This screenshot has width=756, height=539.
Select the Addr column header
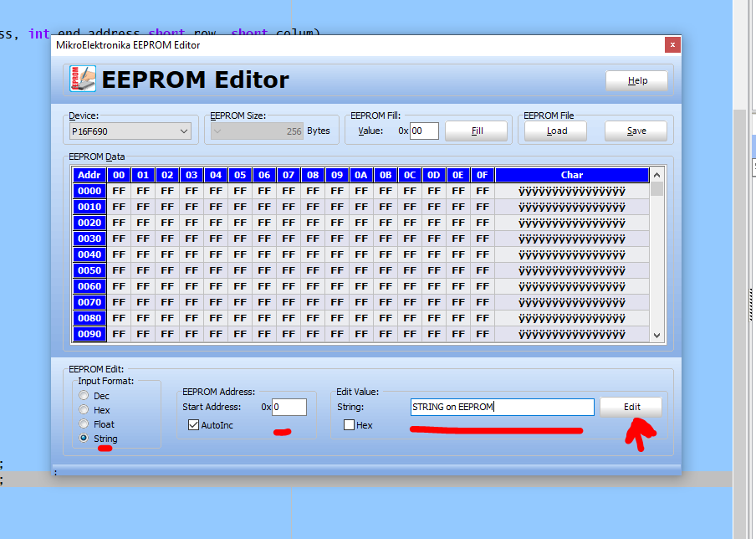click(89, 175)
